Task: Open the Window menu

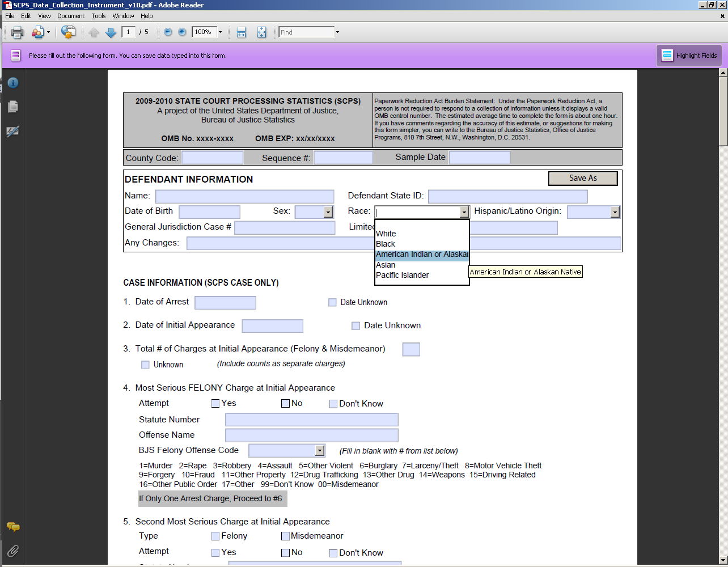Action: (123, 16)
